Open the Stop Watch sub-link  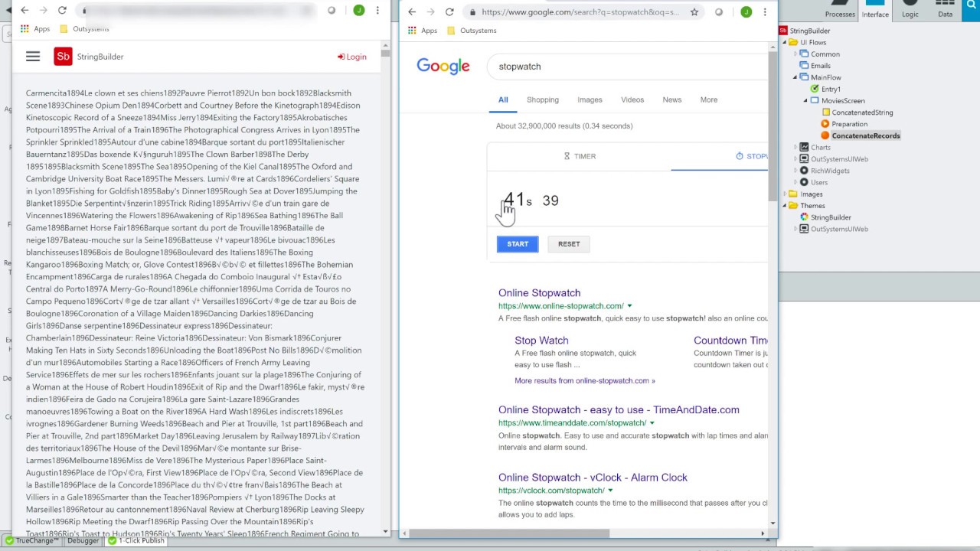[542, 341]
